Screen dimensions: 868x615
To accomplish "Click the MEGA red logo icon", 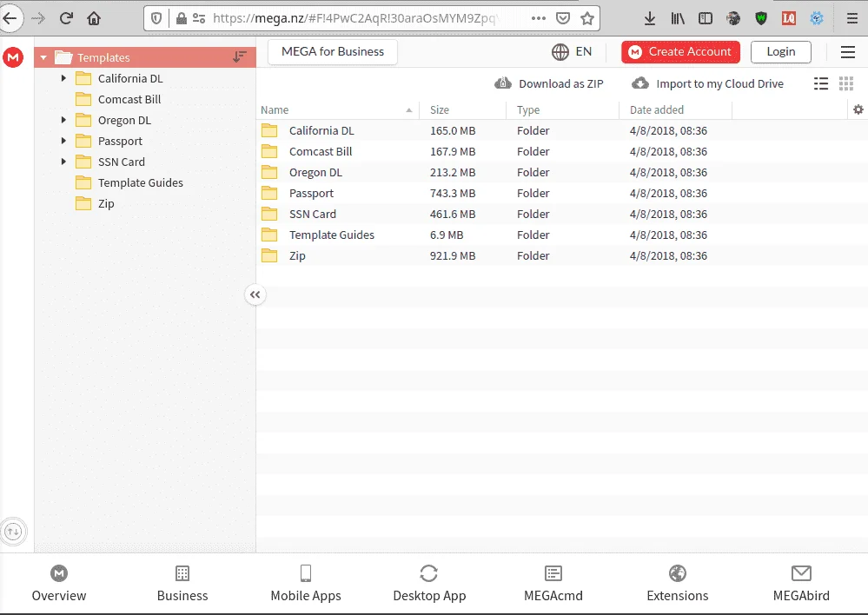I will (13, 57).
